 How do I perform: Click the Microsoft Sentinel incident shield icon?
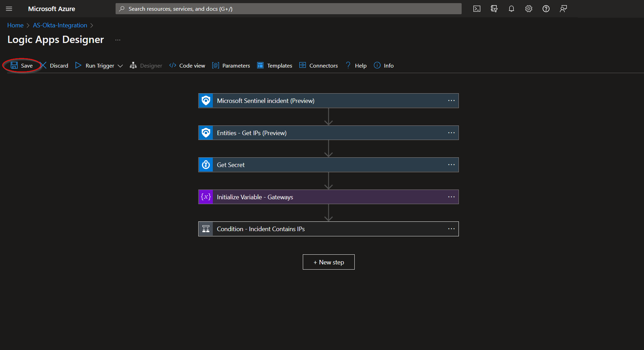click(206, 100)
